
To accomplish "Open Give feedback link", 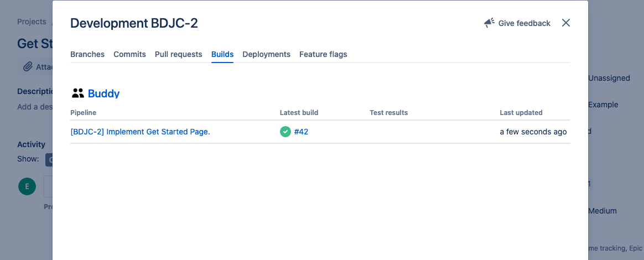I will coord(524,23).
